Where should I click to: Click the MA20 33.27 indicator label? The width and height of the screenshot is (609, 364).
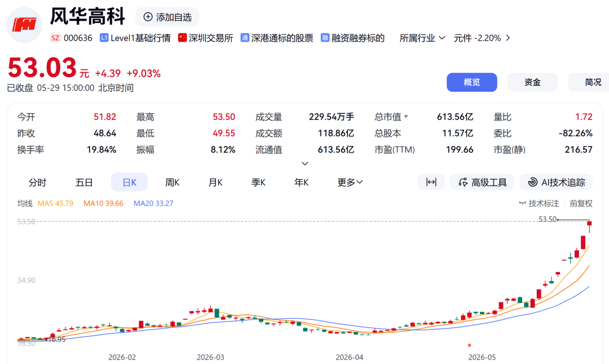[153, 203]
